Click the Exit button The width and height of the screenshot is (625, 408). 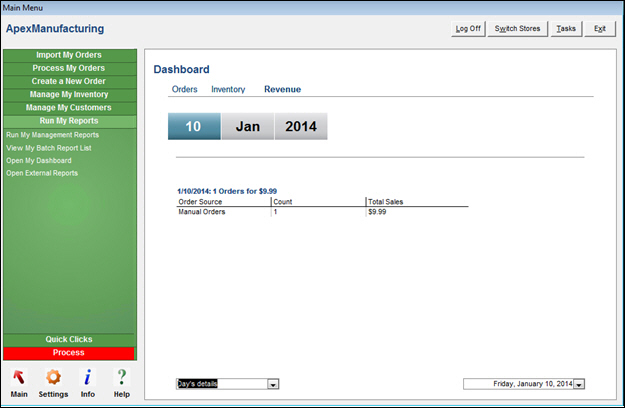(x=600, y=29)
